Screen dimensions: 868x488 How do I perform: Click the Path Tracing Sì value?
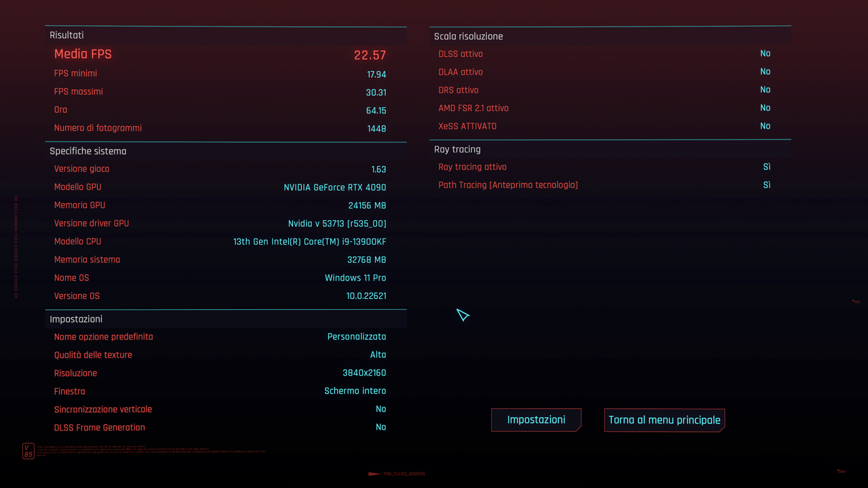(767, 185)
